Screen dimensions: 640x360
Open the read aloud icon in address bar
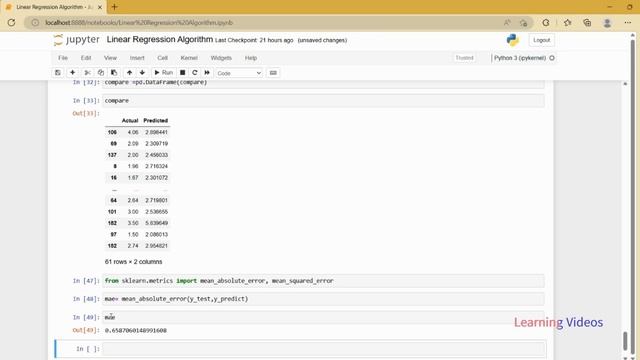click(x=507, y=23)
